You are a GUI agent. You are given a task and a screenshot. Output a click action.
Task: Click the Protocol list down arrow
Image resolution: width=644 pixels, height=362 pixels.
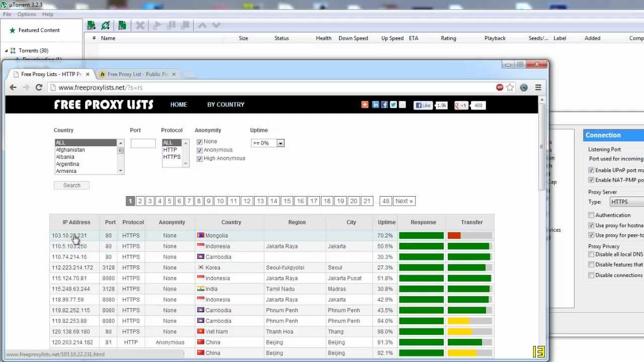click(186, 163)
